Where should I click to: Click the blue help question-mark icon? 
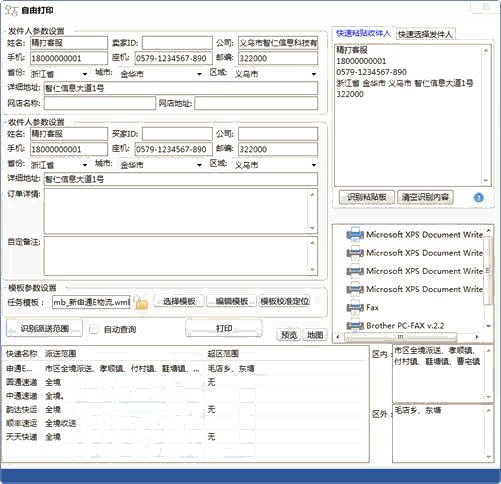[478, 197]
